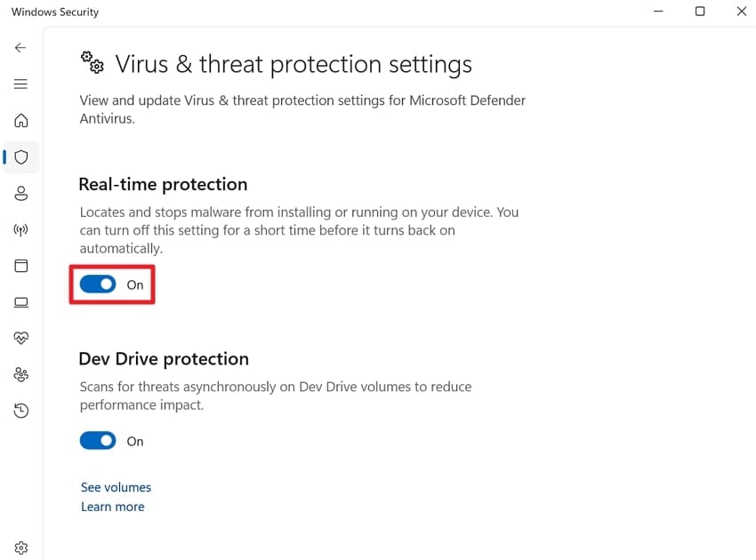Screen dimensions: 756x560
Task: Open Device security from the sidebar
Action: point(20,302)
